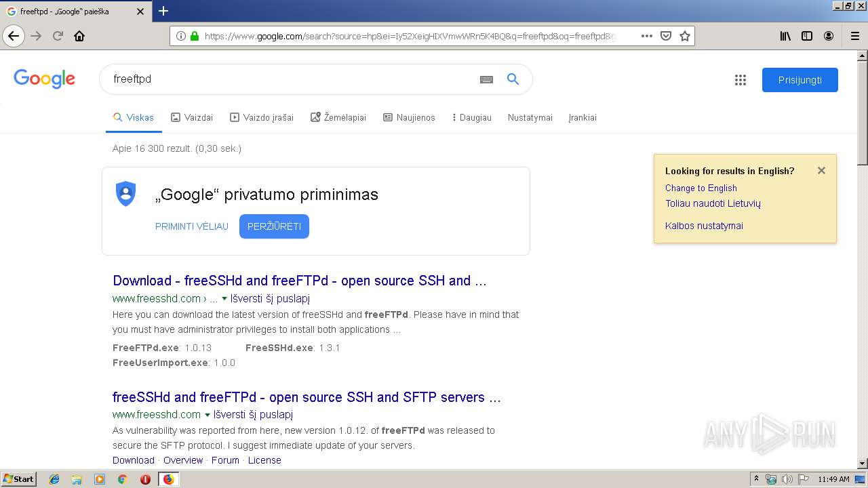This screenshot has height=488, width=868.
Task: Open the Google apps grid
Action: point(741,80)
